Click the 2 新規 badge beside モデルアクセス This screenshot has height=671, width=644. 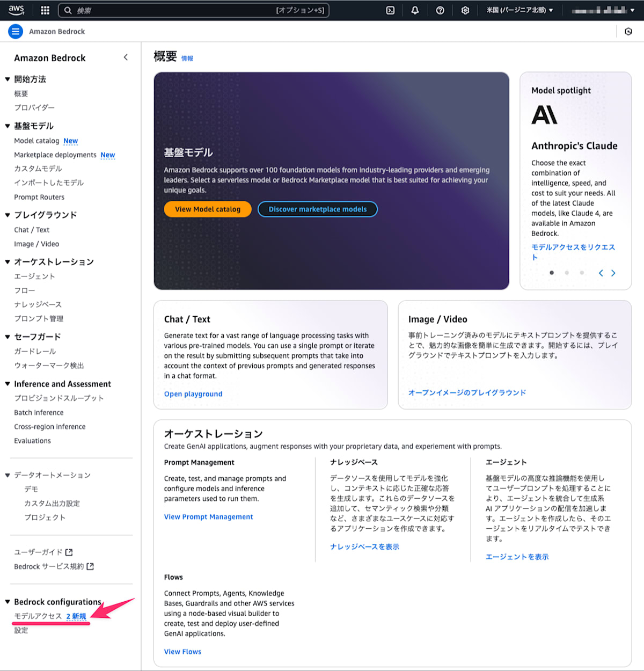pos(76,616)
